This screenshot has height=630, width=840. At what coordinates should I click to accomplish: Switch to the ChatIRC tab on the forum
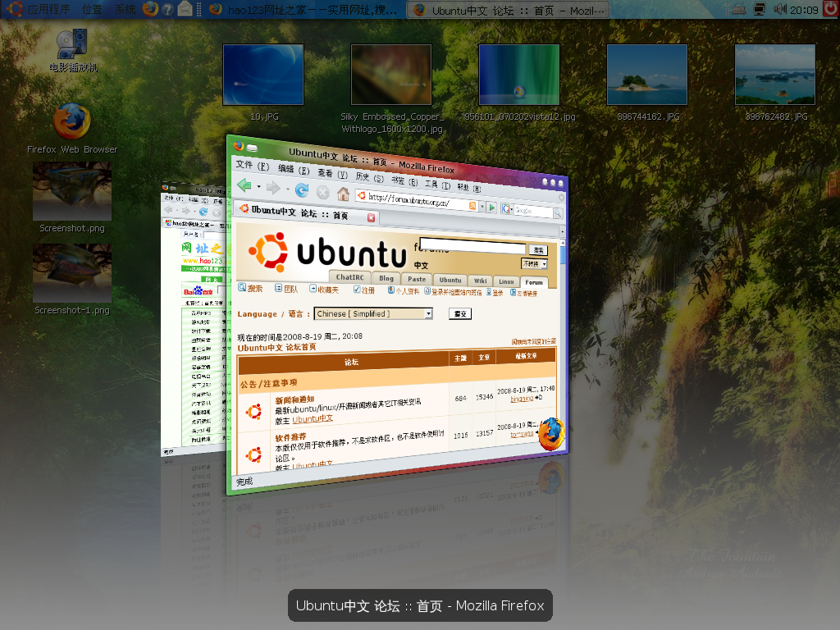tap(349, 277)
